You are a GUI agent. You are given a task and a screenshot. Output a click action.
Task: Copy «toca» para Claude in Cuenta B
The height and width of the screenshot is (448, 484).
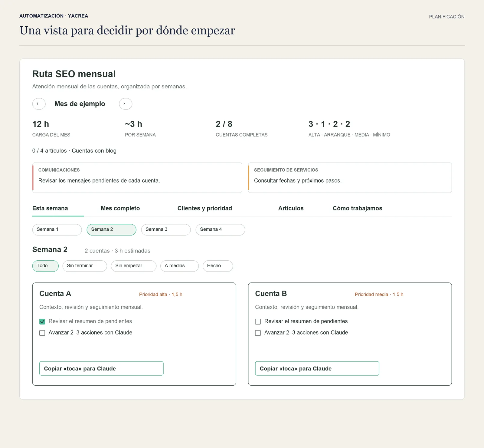(x=317, y=368)
